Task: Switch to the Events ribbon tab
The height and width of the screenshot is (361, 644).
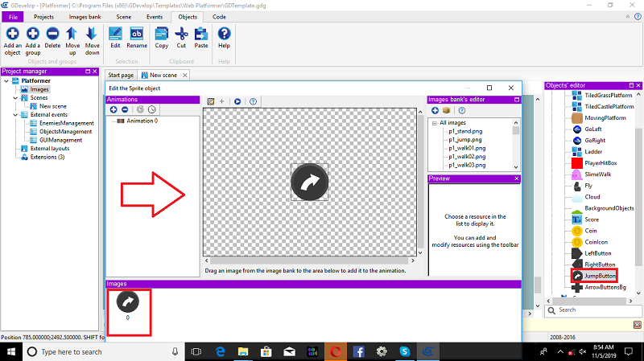Action: click(155, 17)
